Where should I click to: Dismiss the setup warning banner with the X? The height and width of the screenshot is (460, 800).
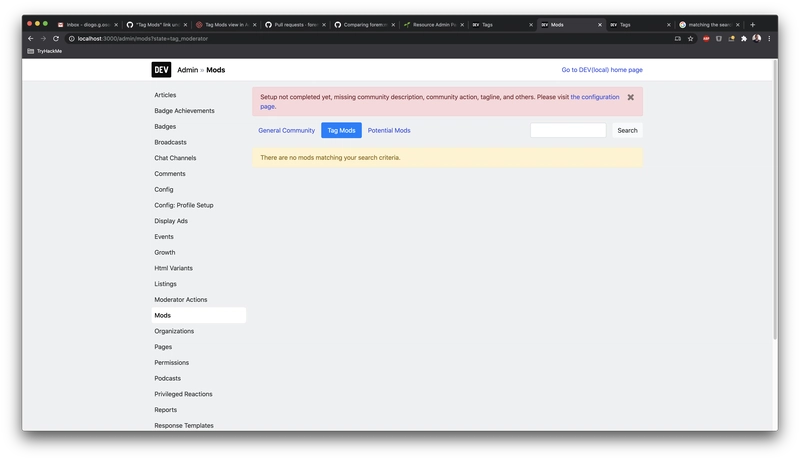[x=630, y=97]
